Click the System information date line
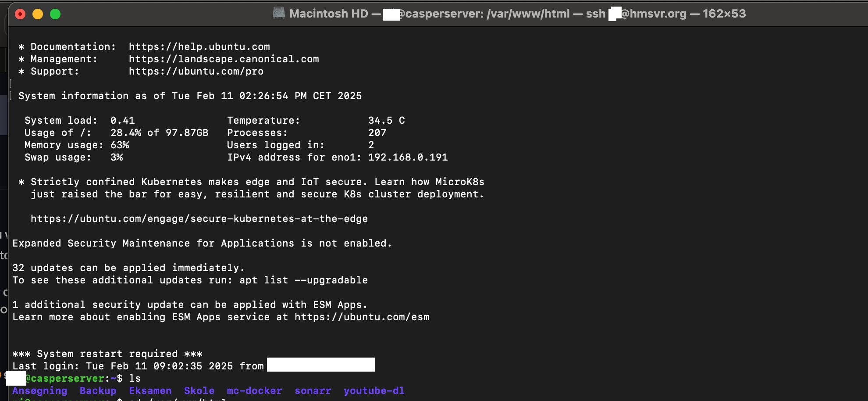Screen dimensions: 868x401 [190, 96]
